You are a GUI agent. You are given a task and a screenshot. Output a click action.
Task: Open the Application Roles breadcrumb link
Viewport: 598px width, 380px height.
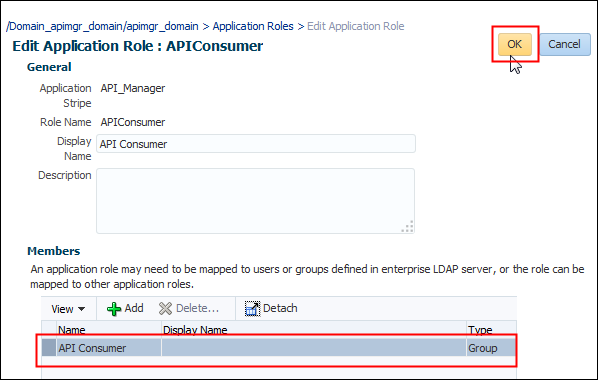[253, 26]
